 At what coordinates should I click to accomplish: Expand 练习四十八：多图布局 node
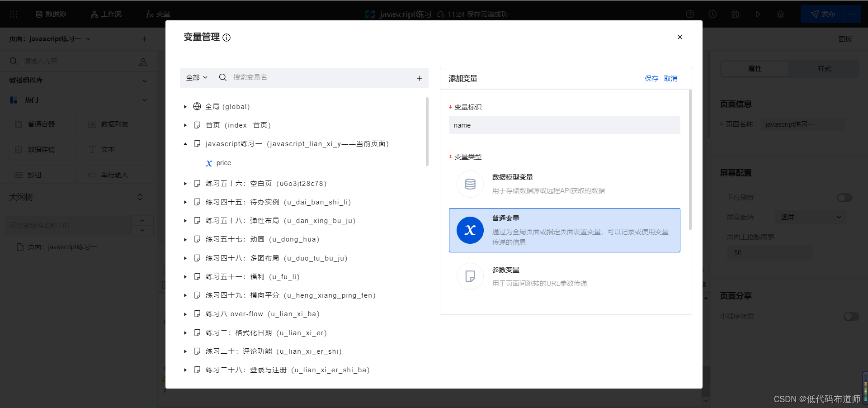coord(185,258)
